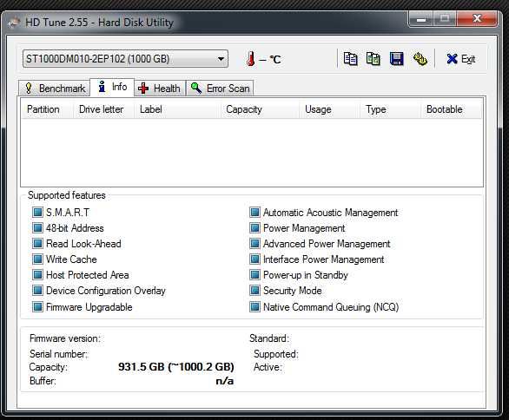Click the Supported features group title
Screen dimensions: 509x420
coord(67,195)
